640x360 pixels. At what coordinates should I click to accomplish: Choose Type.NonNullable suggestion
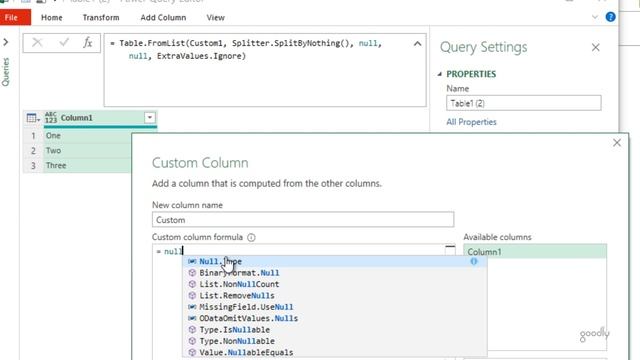(334, 341)
